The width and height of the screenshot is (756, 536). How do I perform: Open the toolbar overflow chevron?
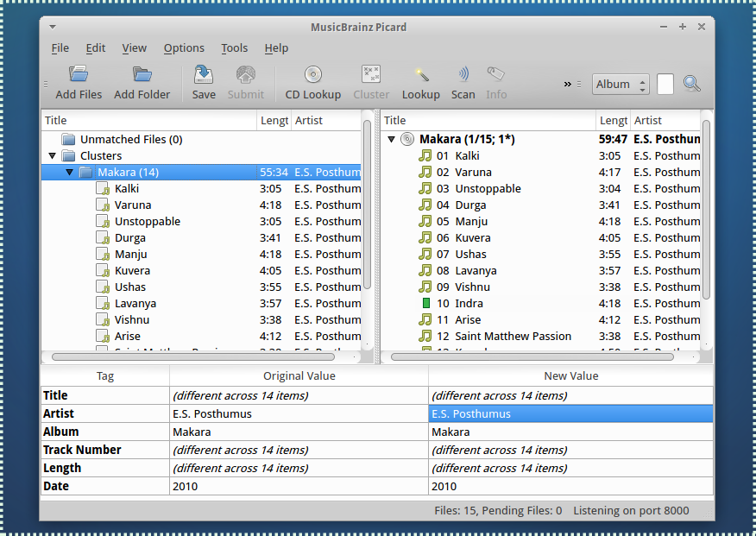(x=568, y=84)
